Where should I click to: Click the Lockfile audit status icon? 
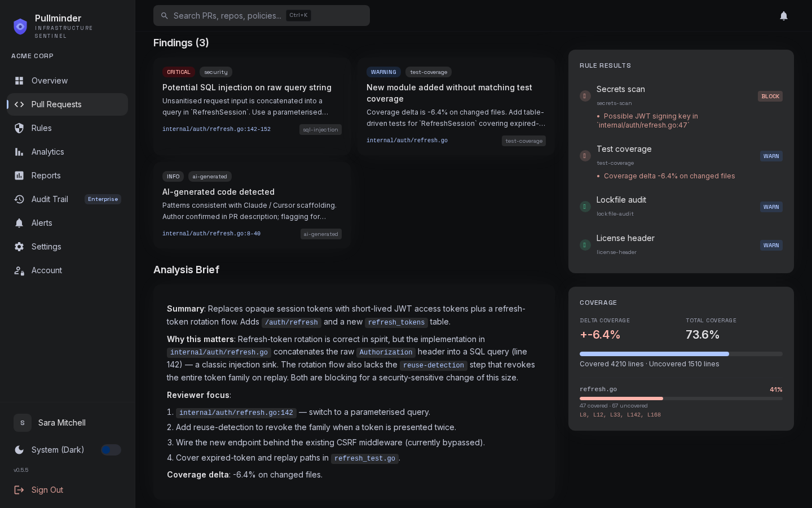click(x=585, y=207)
